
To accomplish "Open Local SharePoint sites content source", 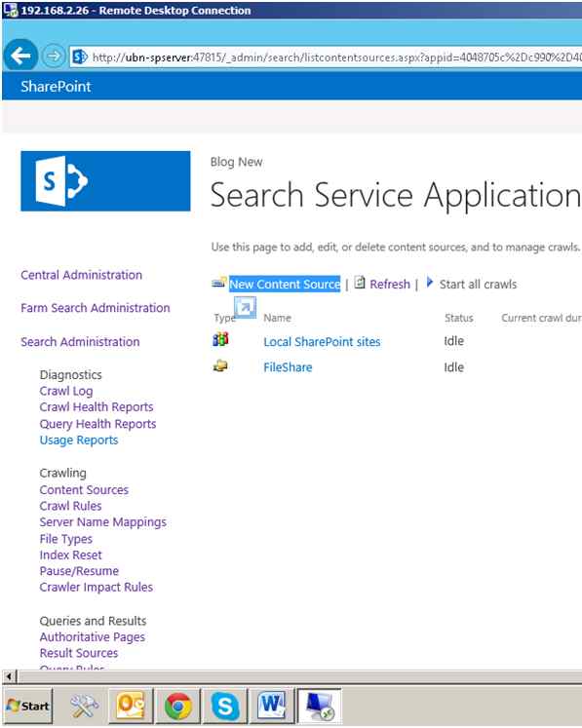I will click(x=322, y=342).
